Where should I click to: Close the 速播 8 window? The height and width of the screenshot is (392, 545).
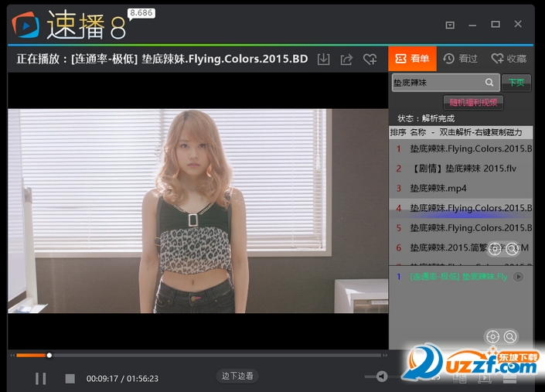pos(518,24)
